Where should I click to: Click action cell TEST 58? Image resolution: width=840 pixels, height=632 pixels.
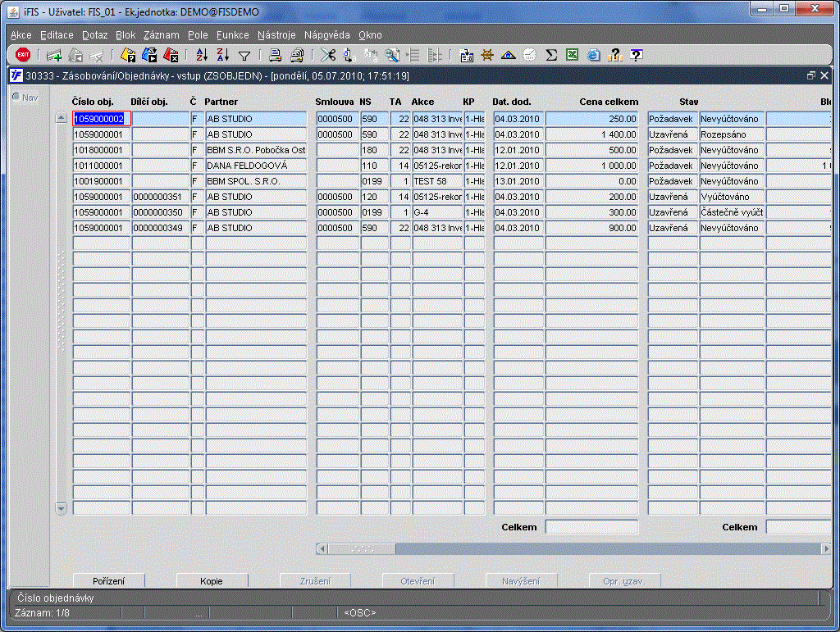click(x=437, y=181)
